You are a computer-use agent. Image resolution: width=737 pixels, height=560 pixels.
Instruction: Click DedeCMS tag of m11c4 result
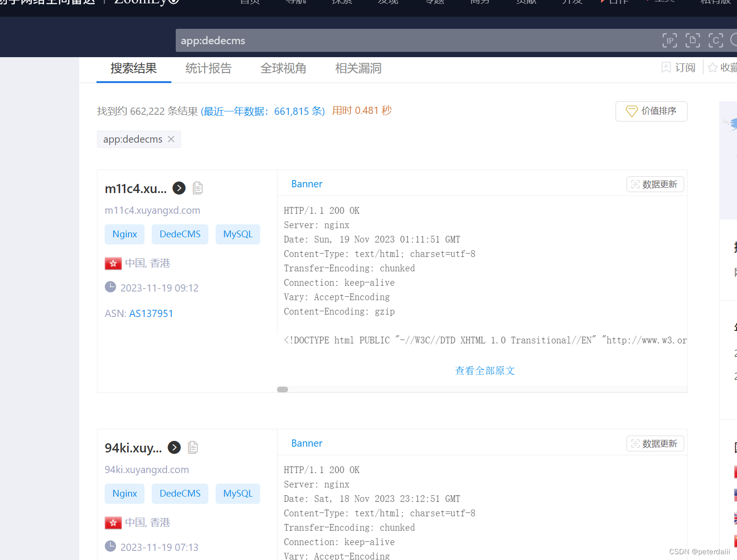[x=180, y=234]
